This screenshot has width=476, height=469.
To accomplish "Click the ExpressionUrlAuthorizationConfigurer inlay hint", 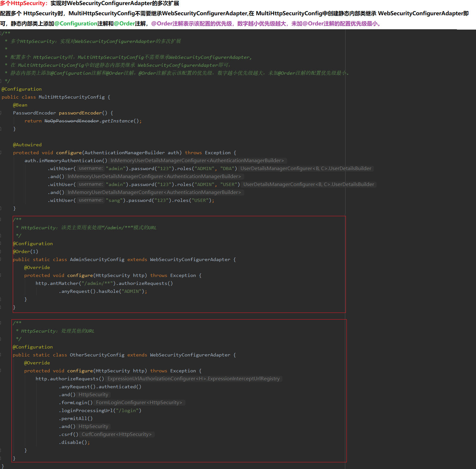I will pyautogui.click(x=193, y=379).
